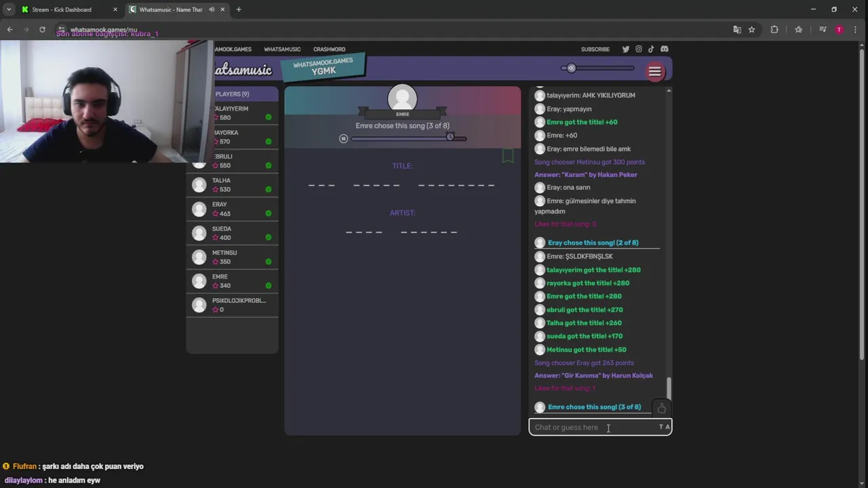The width and height of the screenshot is (868, 488).
Task: Pause the song playback
Action: tap(343, 138)
